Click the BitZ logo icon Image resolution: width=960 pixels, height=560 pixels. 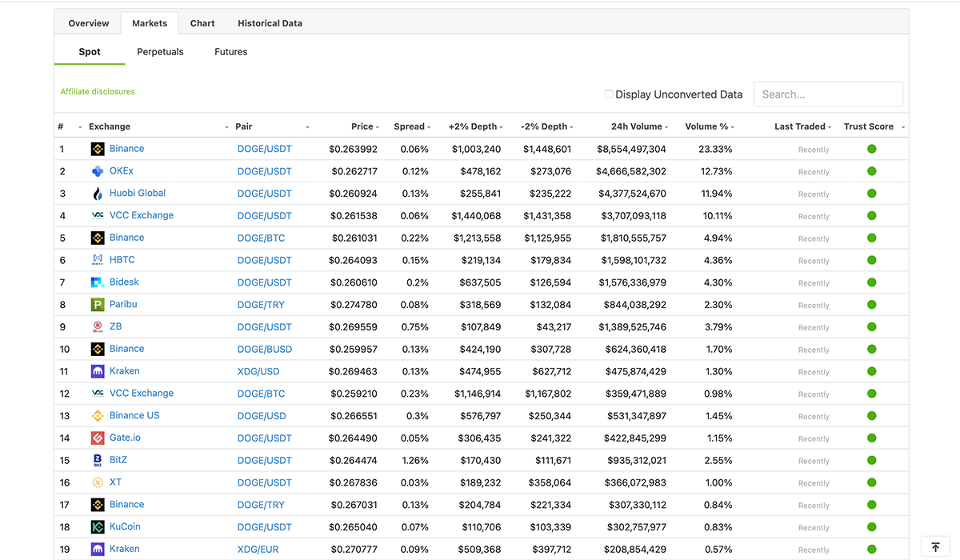point(98,460)
